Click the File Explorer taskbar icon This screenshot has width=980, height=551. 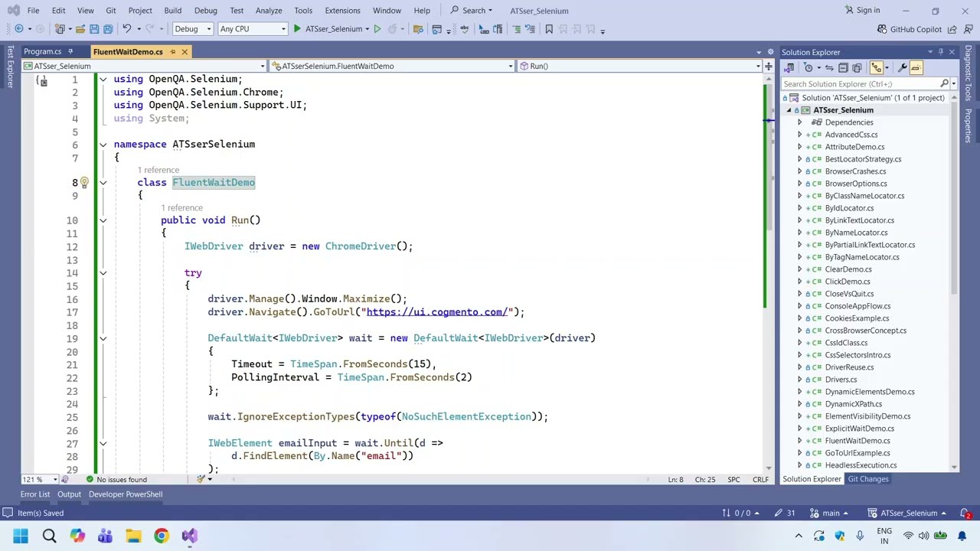[133, 536]
